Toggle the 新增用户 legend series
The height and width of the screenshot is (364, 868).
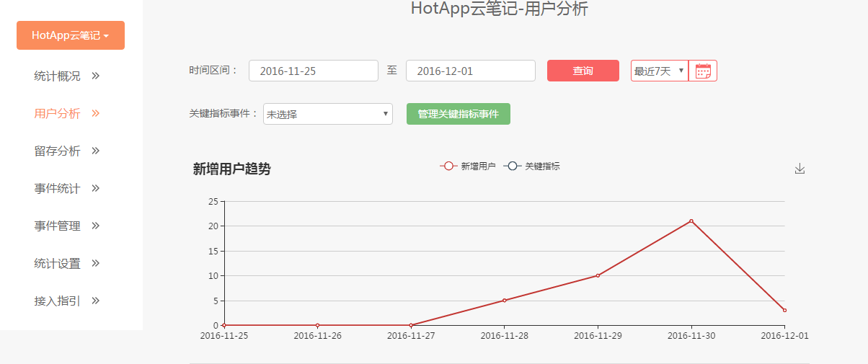pos(468,166)
